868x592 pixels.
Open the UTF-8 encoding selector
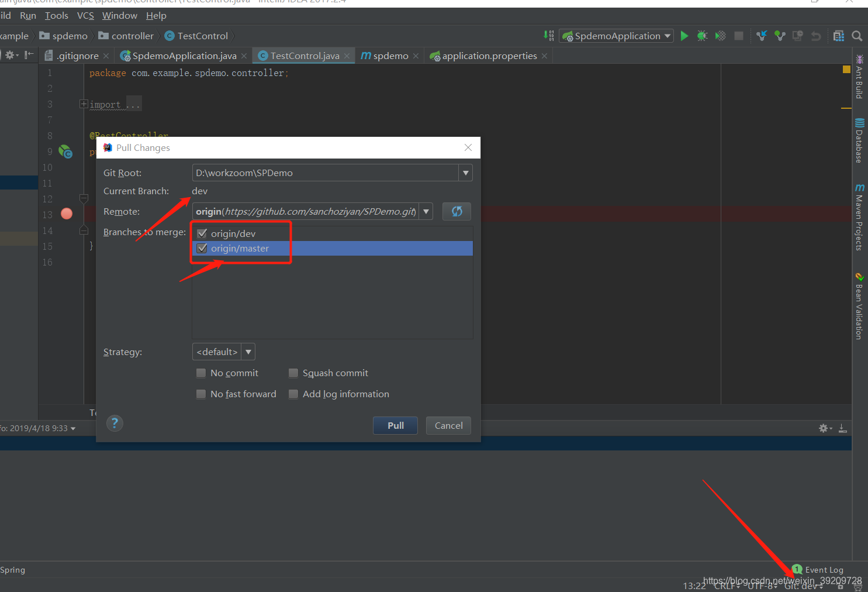pos(762,587)
